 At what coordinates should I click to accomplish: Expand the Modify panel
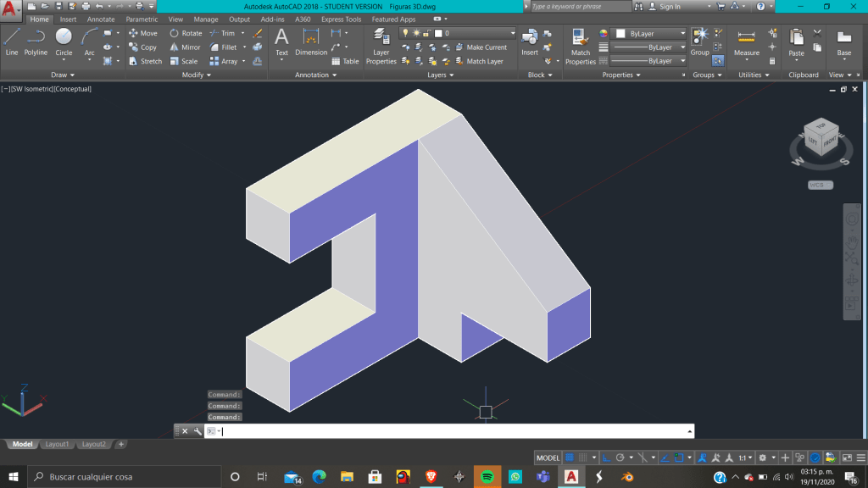click(198, 75)
